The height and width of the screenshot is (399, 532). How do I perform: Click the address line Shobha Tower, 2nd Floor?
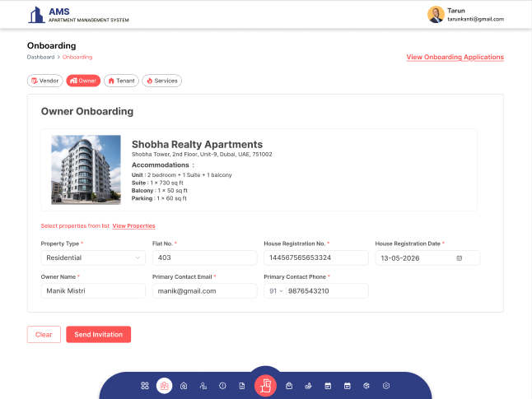202,154
